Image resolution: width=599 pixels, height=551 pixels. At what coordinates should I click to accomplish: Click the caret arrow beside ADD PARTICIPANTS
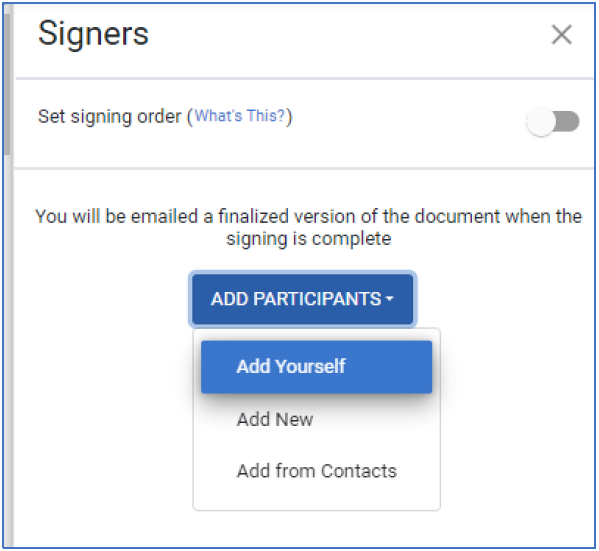[390, 299]
